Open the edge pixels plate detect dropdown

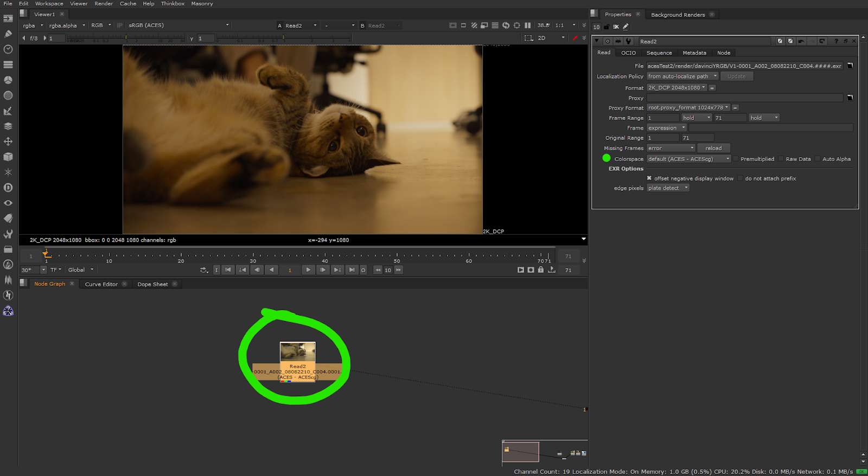point(668,188)
